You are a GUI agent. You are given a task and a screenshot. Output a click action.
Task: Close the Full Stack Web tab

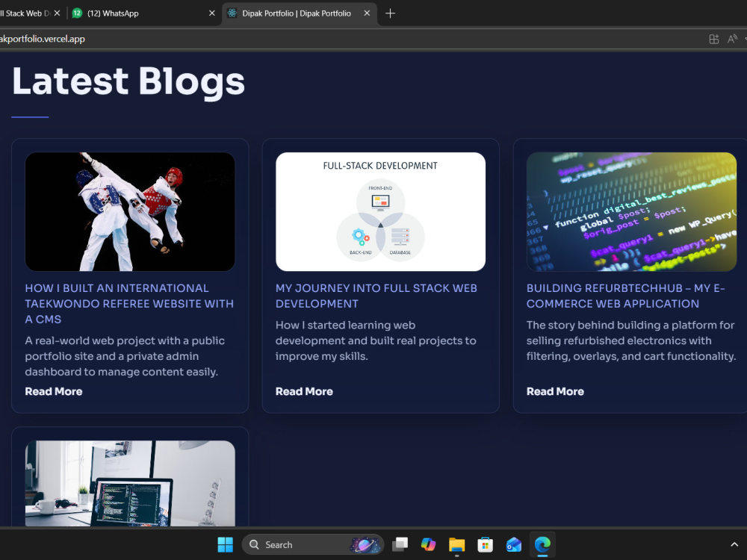tap(58, 13)
